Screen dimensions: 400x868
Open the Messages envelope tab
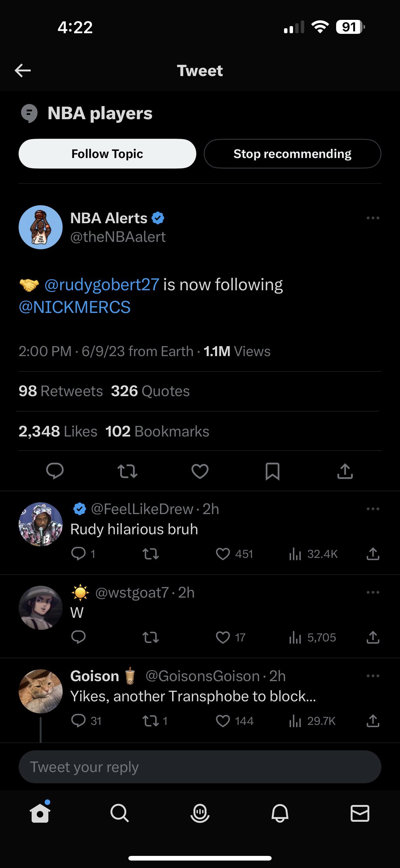pos(360,813)
